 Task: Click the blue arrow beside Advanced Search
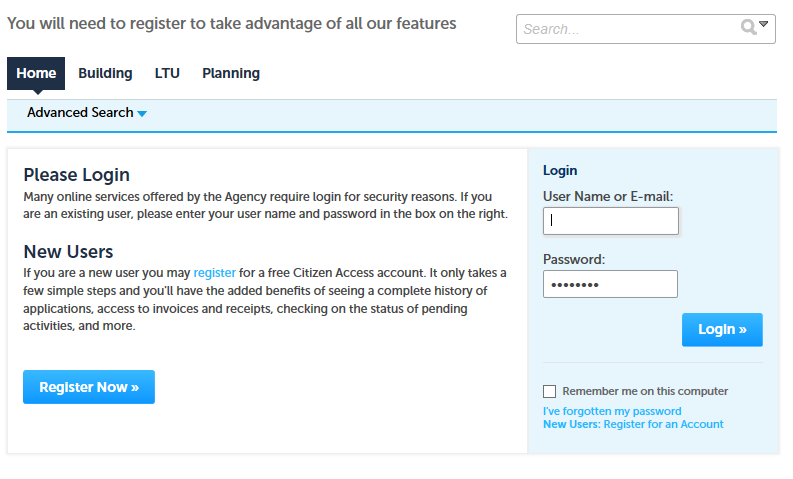[x=142, y=114]
